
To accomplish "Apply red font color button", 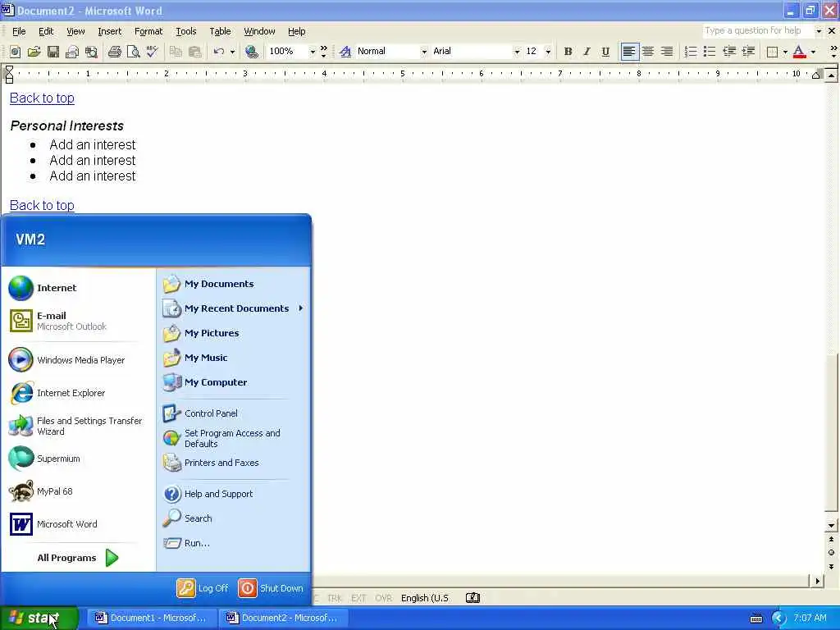I will click(799, 52).
